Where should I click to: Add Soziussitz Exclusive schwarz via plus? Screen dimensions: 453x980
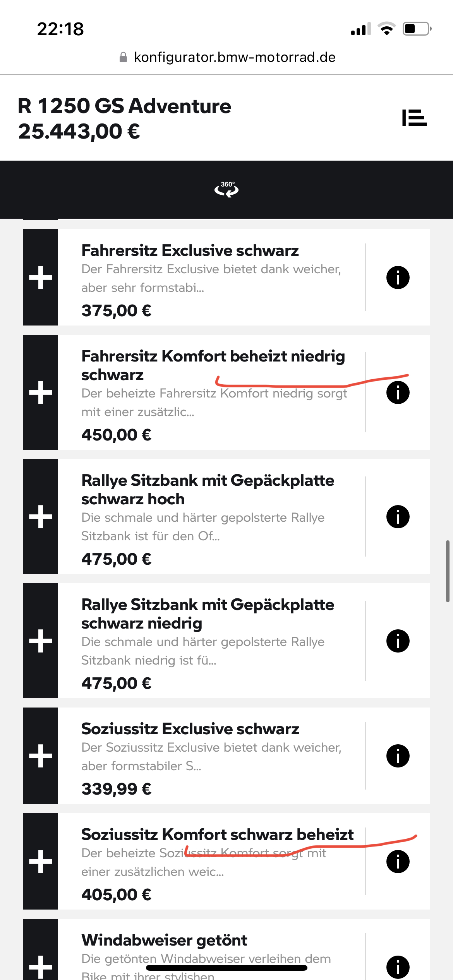(x=41, y=756)
